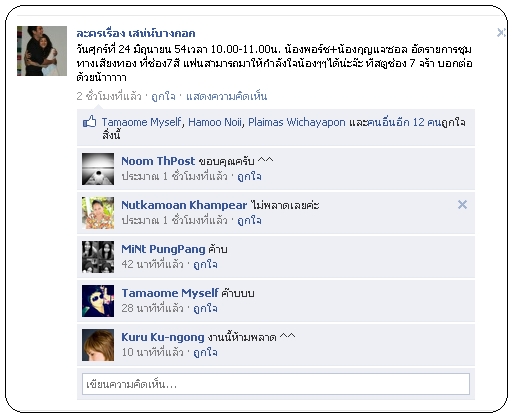Screen dimensions: 513x418
Task: Focus the write a comment field
Action: pos(276,384)
